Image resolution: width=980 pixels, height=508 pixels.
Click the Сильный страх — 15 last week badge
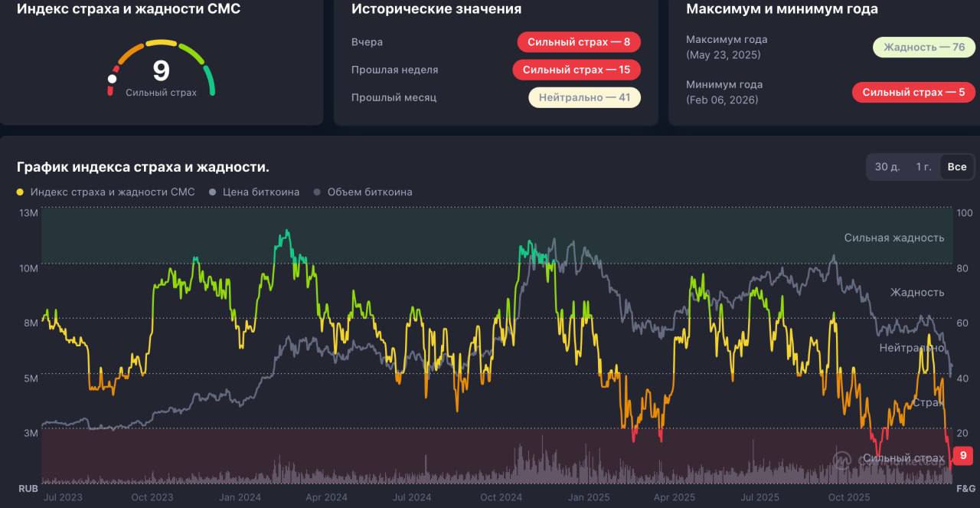(x=576, y=70)
